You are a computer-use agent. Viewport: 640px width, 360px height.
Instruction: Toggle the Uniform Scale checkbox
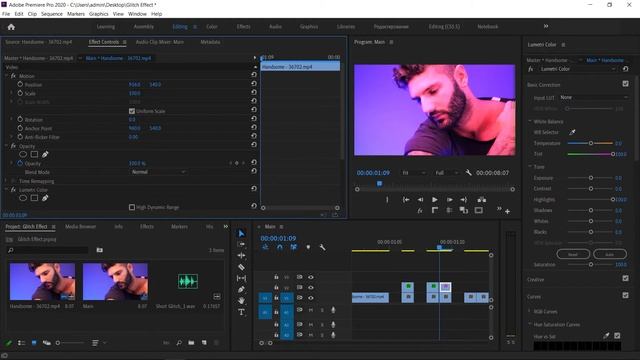point(132,111)
